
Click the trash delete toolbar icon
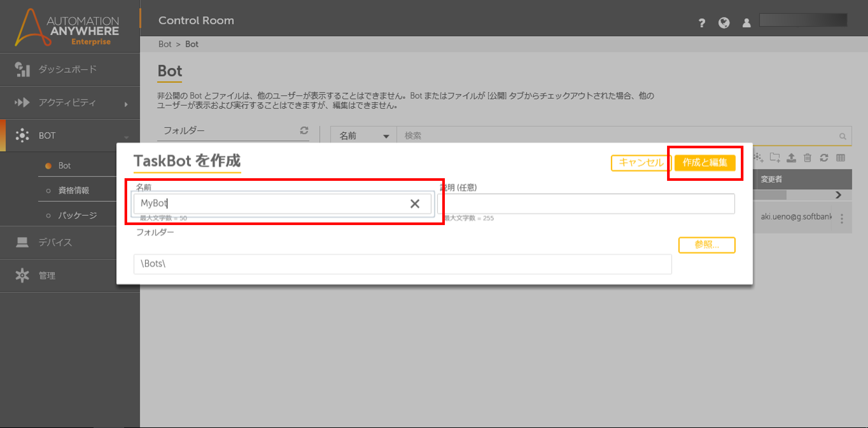807,158
